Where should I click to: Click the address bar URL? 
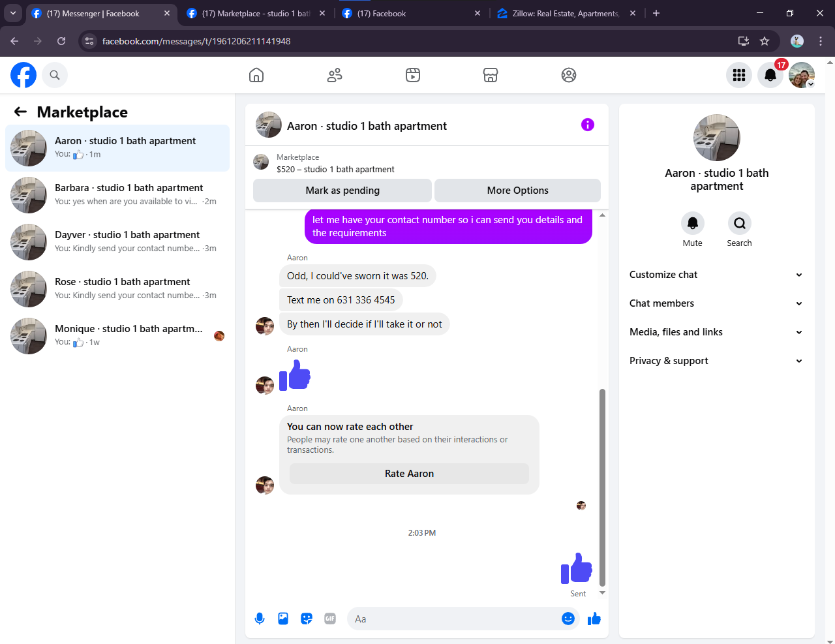tap(196, 41)
